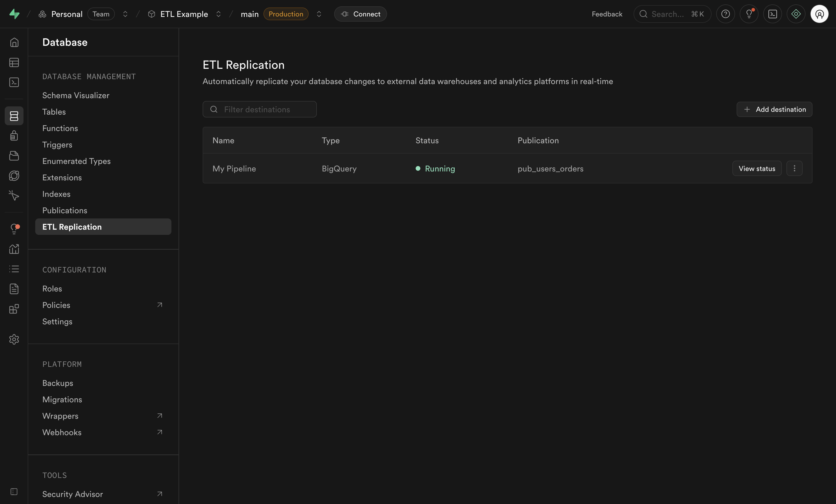The height and width of the screenshot is (504, 836).
Task: Open Backups platform item
Action: pyautogui.click(x=103, y=383)
